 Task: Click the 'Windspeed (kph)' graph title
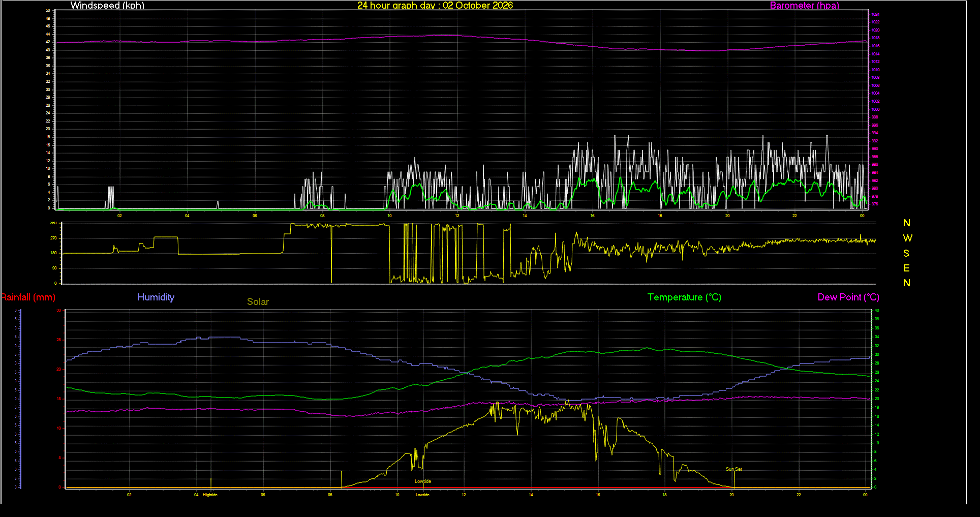tap(107, 6)
